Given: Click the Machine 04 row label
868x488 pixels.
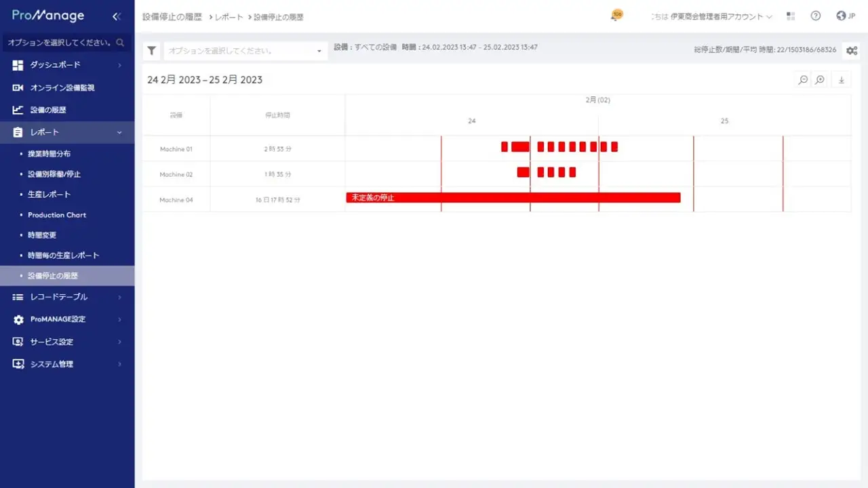Looking at the screenshot, I should (176, 200).
